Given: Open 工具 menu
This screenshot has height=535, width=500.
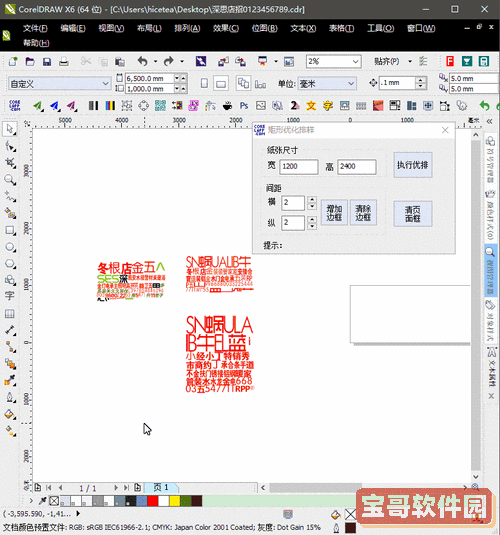Looking at the screenshot, I should point(381,28).
